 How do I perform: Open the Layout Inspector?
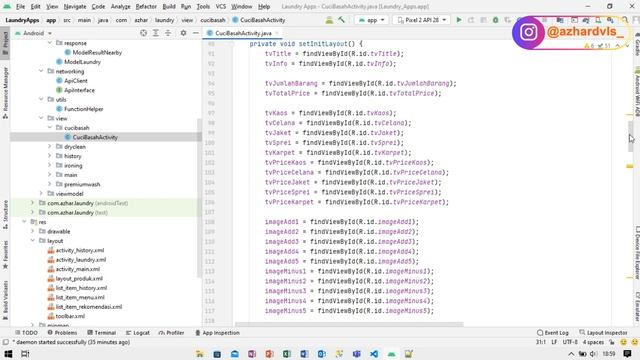click(x=603, y=333)
